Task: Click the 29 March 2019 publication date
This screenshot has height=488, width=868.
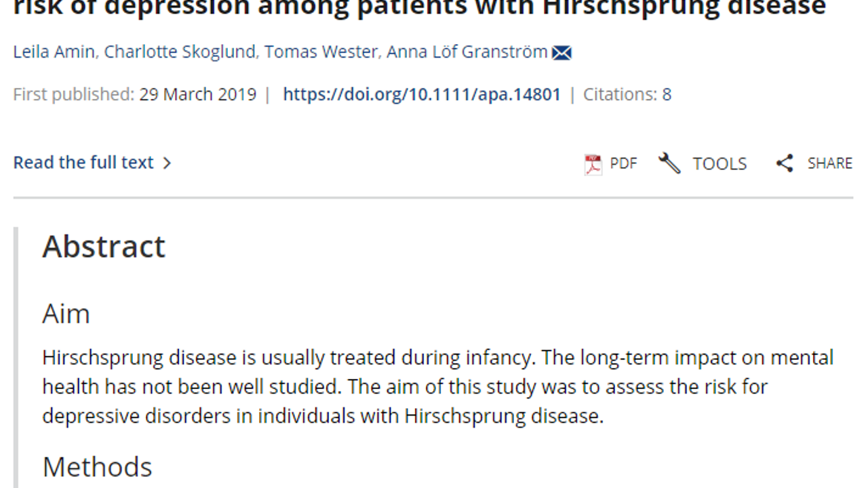Action: pos(198,94)
